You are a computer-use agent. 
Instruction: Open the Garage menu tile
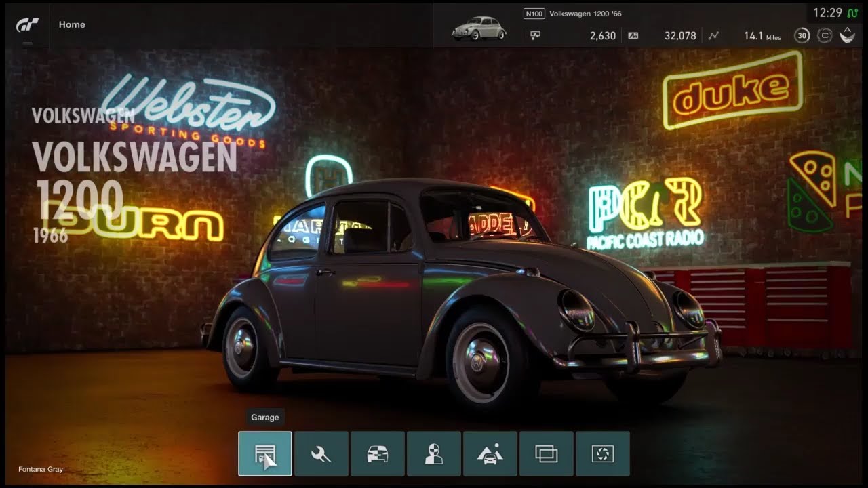[x=265, y=453]
